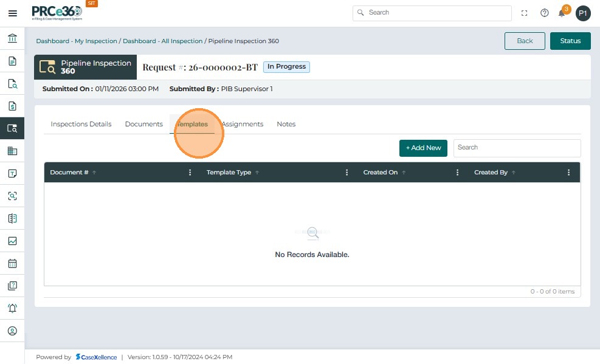This screenshot has width=600, height=364.
Task: Click the 0 - 0 of 0 items pager text
Action: (552, 291)
